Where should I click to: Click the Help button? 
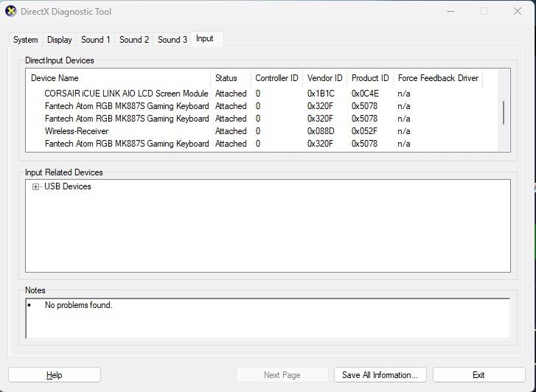55,375
